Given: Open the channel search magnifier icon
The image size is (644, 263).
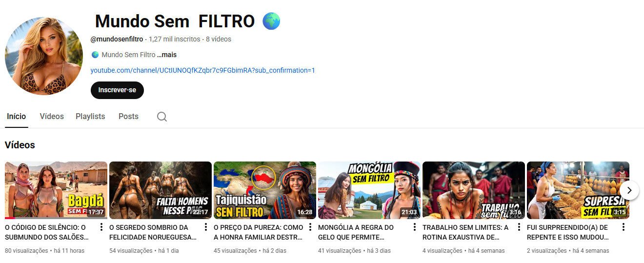Looking at the screenshot, I should (162, 117).
